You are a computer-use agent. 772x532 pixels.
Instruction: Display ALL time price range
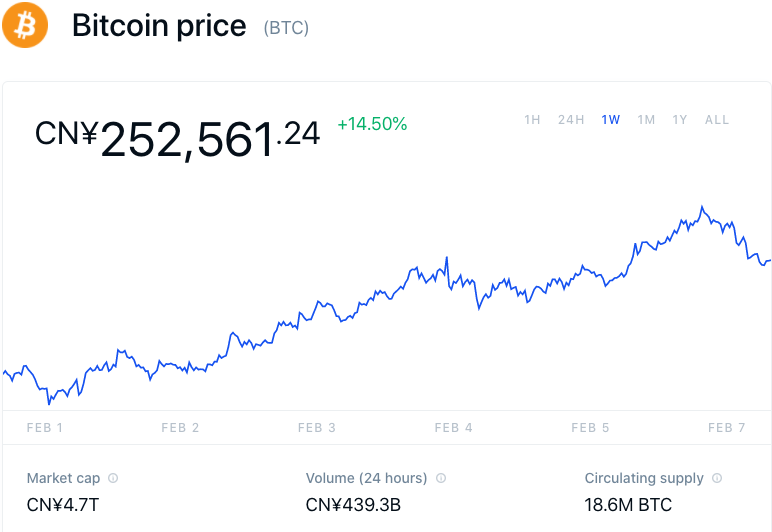pos(717,120)
